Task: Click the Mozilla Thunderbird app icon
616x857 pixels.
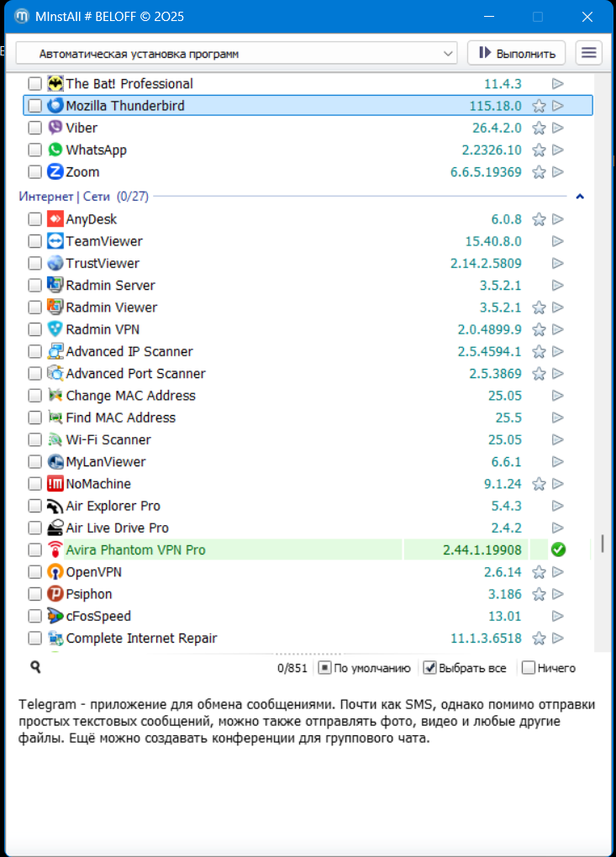Action: click(55, 106)
